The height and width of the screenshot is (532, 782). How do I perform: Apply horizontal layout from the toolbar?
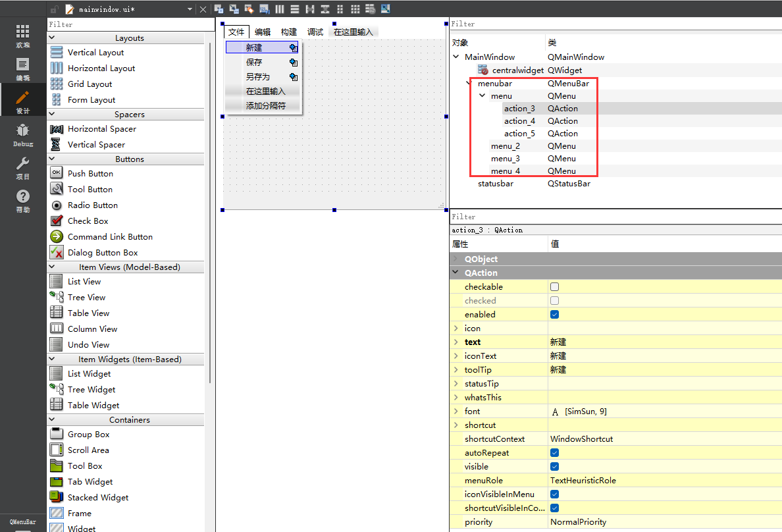279,9
